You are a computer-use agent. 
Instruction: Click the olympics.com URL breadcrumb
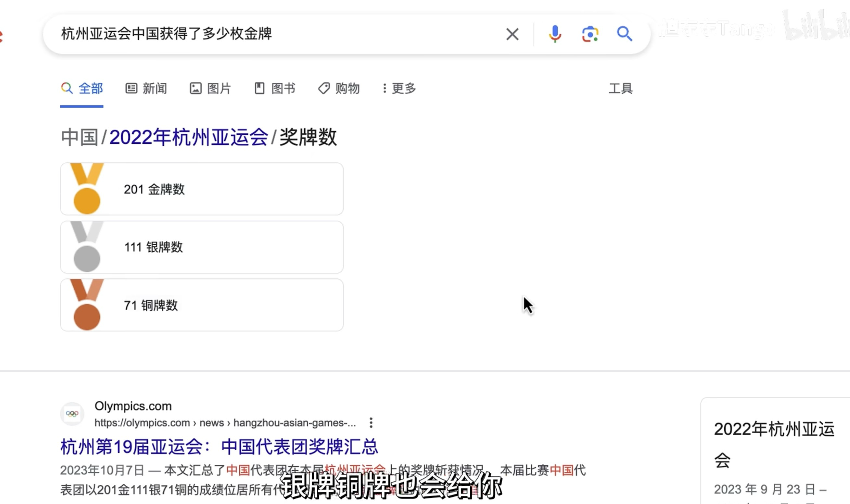[x=225, y=422]
